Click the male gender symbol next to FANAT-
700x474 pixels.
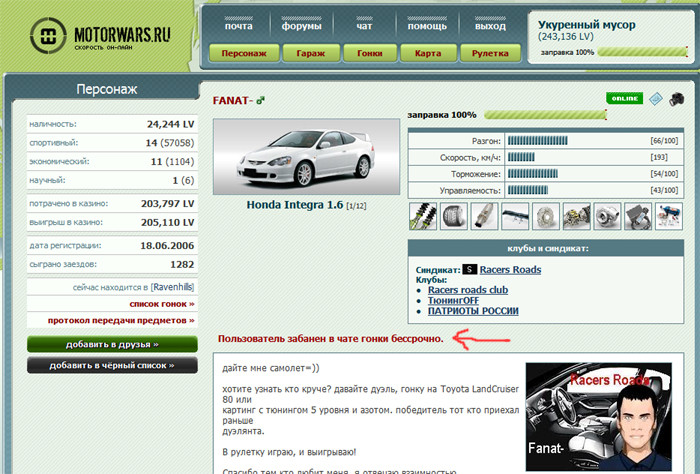[260, 100]
